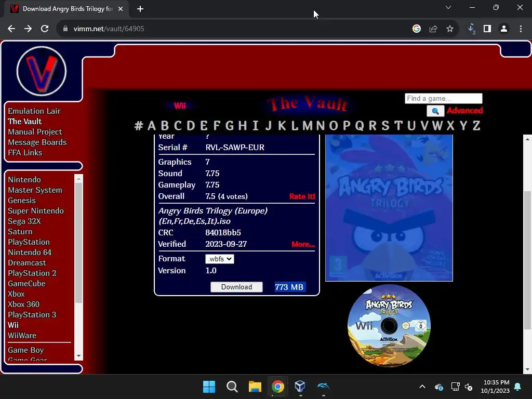The width and height of the screenshot is (532, 399).
Task: Open Emulation Lair menu link
Action: coord(34,111)
